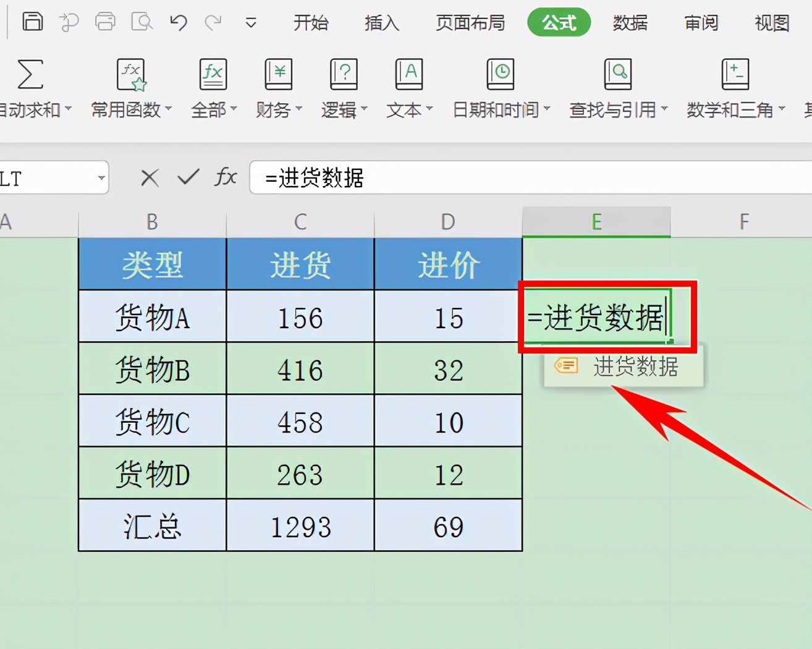Click the cell containing 416

coord(300,369)
